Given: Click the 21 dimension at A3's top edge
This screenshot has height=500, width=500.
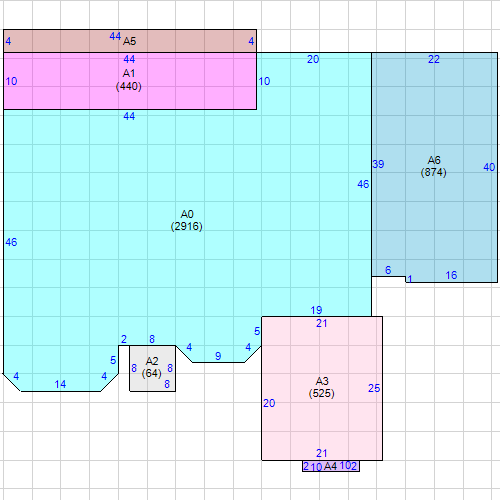Looking at the screenshot, I should coord(322,323).
